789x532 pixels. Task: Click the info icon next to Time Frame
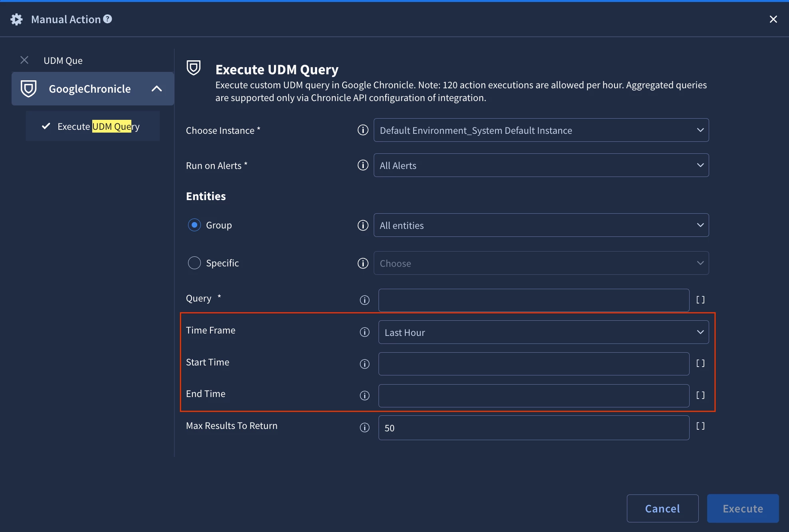[x=364, y=332]
